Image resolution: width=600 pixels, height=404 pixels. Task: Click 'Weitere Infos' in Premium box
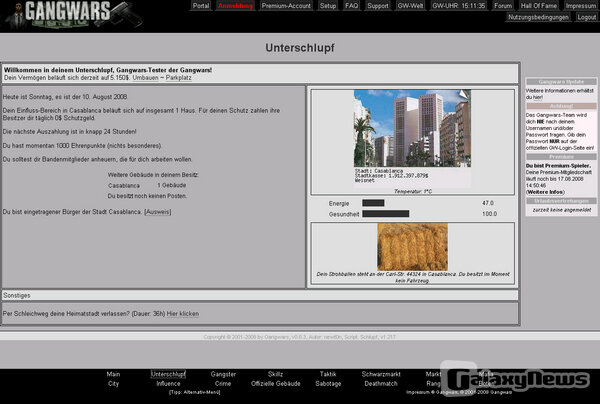coord(545,192)
